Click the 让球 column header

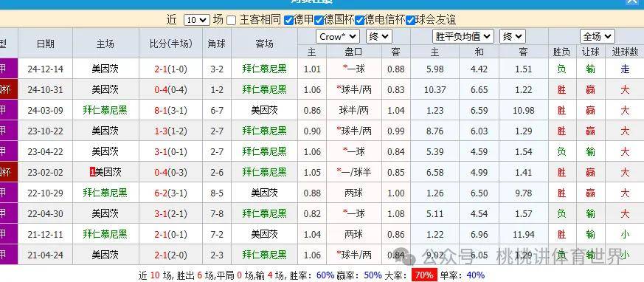[x=591, y=52]
